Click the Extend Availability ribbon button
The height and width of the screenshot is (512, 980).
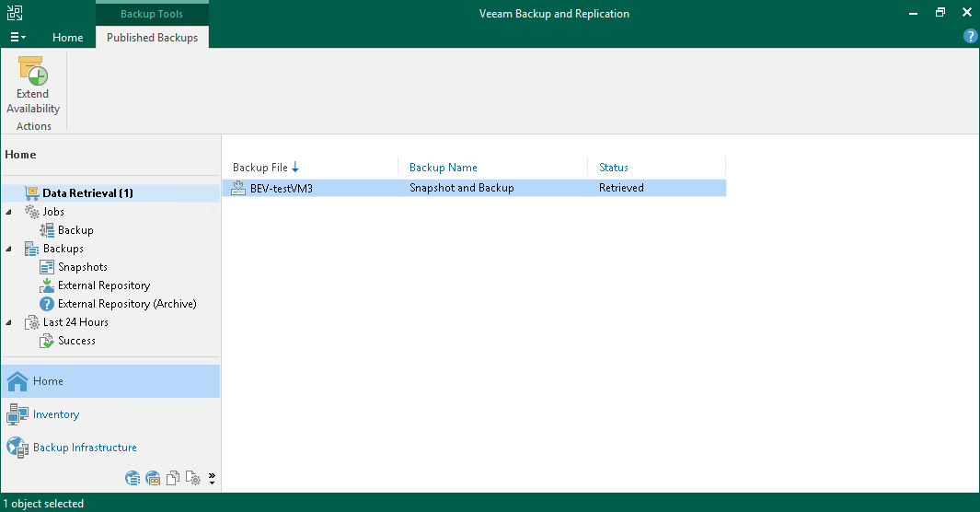[33, 86]
